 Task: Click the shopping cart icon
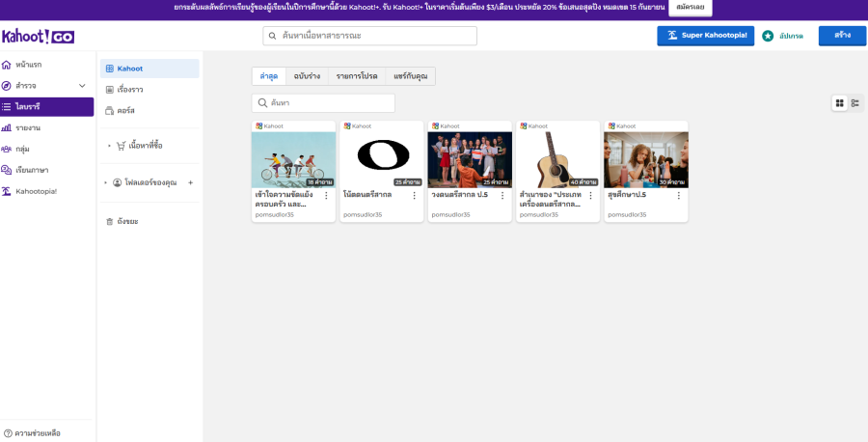[x=121, y=147]
